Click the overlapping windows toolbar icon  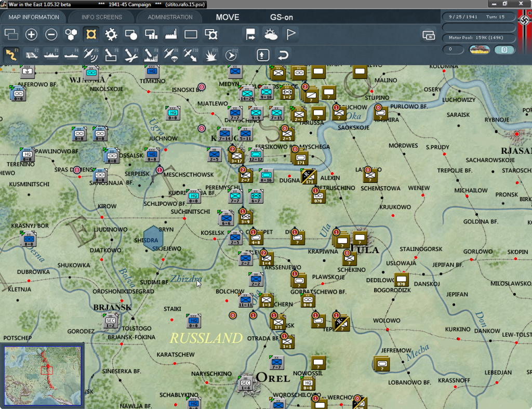point(11,34)
